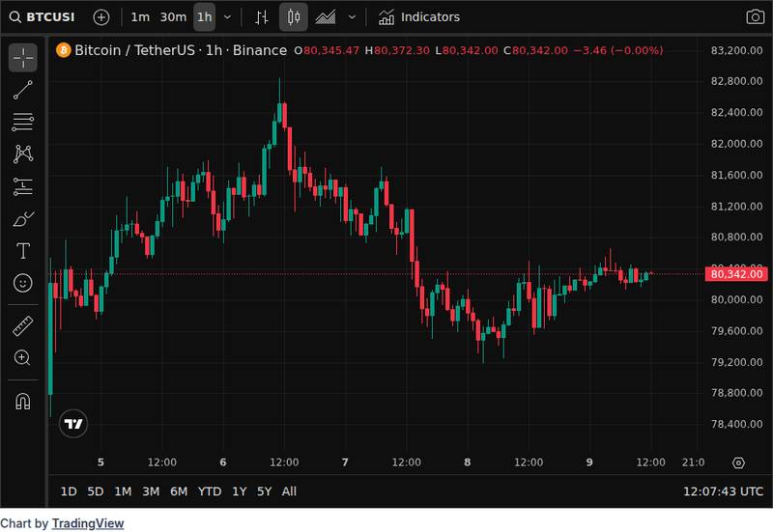Click the 83,200.00 price axis label
This screenshot has width=773, height=532.
(736, 50)
